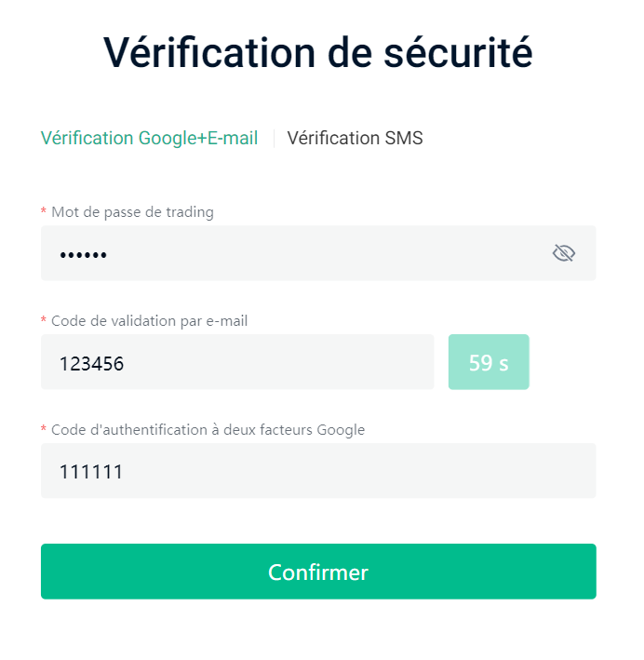The height and width of the screenshot is (660, 644).
Task: Click the masked password dots
Action: [84, 255]
